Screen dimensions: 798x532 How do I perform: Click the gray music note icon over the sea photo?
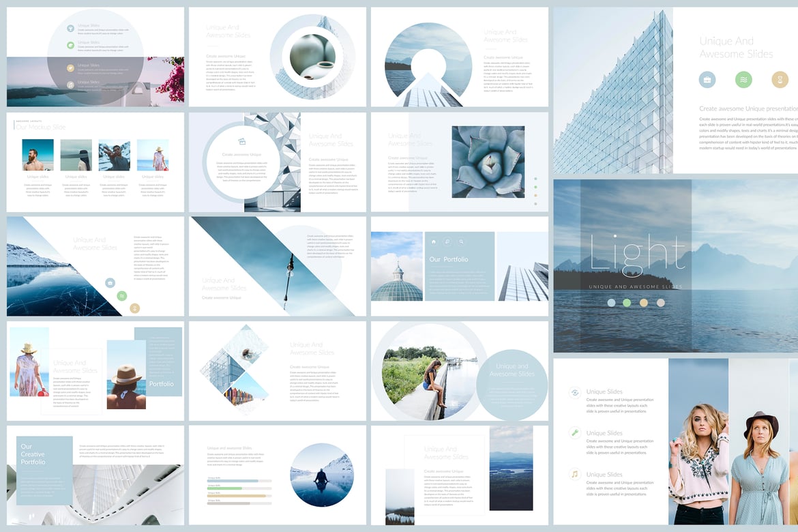tap(71, 85)
